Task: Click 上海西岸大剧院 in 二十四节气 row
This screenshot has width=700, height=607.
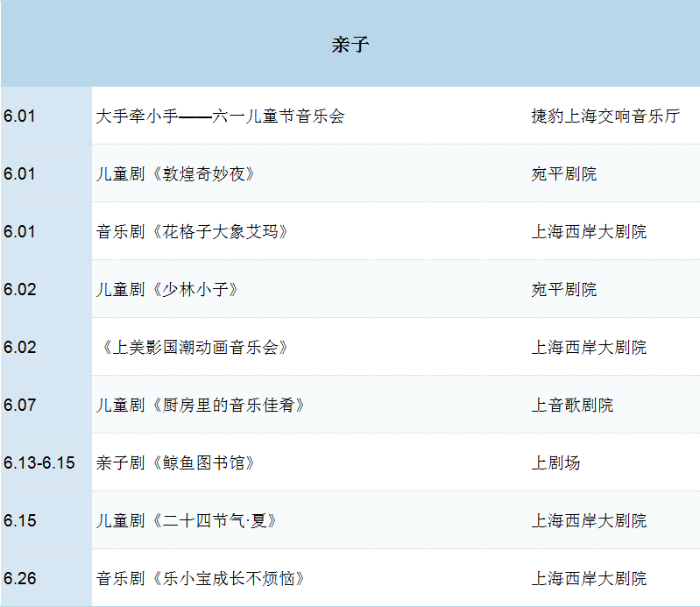Action: pyautogui.click(x=589, y=520)
